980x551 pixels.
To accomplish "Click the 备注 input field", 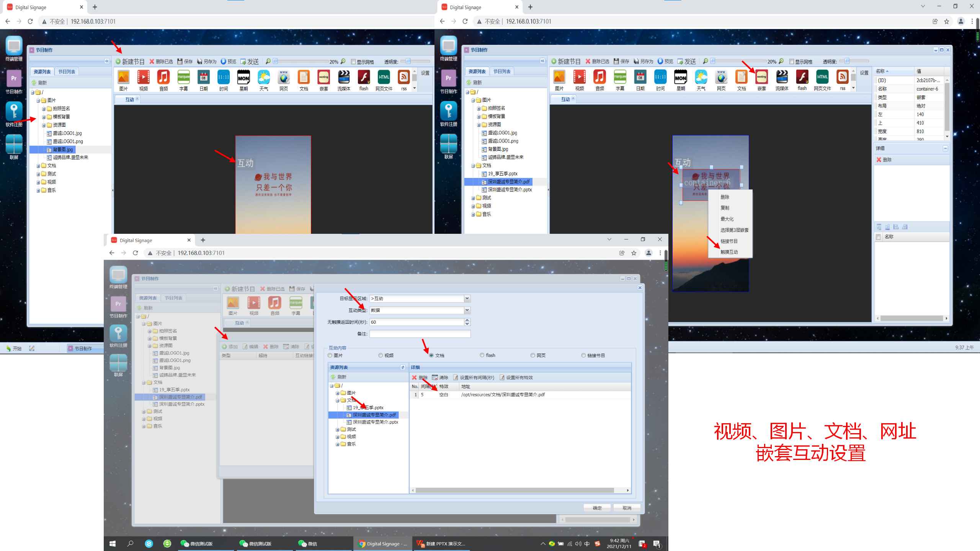I will coord(420,334).
